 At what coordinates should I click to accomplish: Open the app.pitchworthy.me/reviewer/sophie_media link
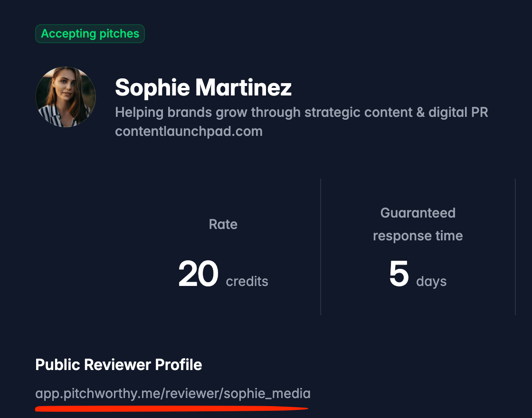click(173, 394)
